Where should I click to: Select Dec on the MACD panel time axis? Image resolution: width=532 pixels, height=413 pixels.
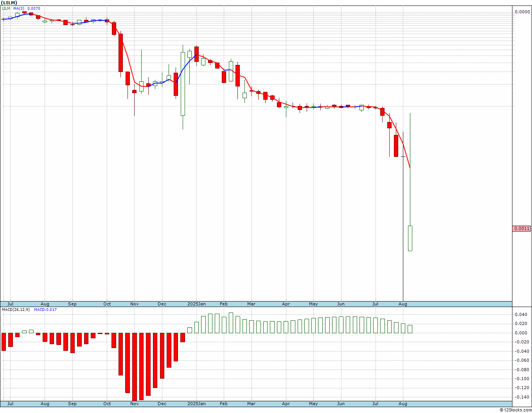(162, 404)
